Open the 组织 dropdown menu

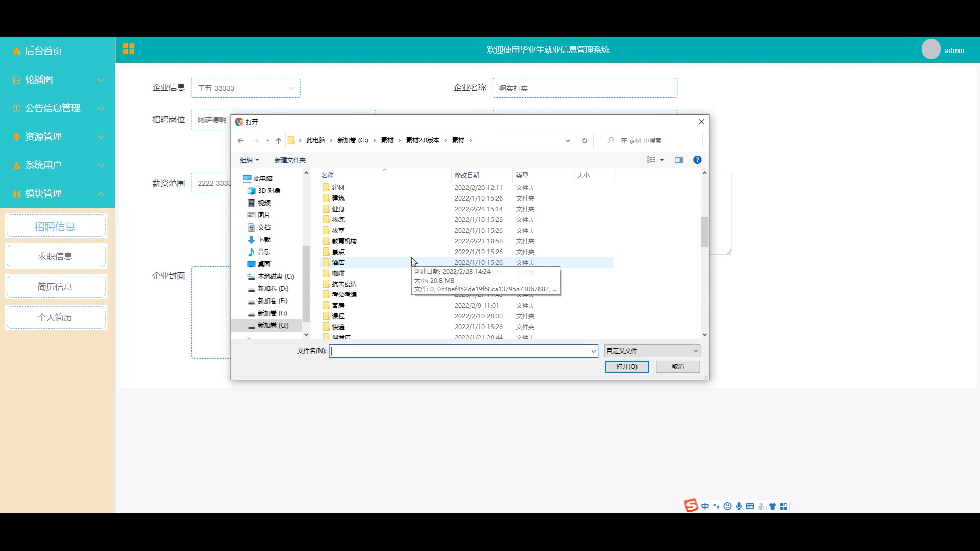[x=250, y=160]
